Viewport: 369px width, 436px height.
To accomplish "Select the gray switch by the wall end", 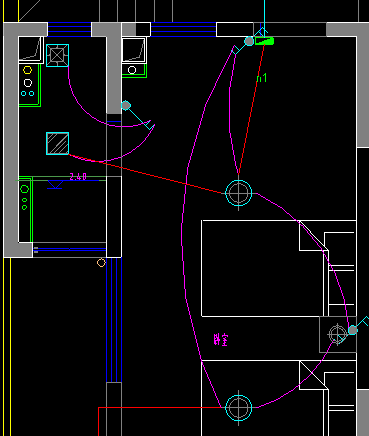I will pos(126,106).
